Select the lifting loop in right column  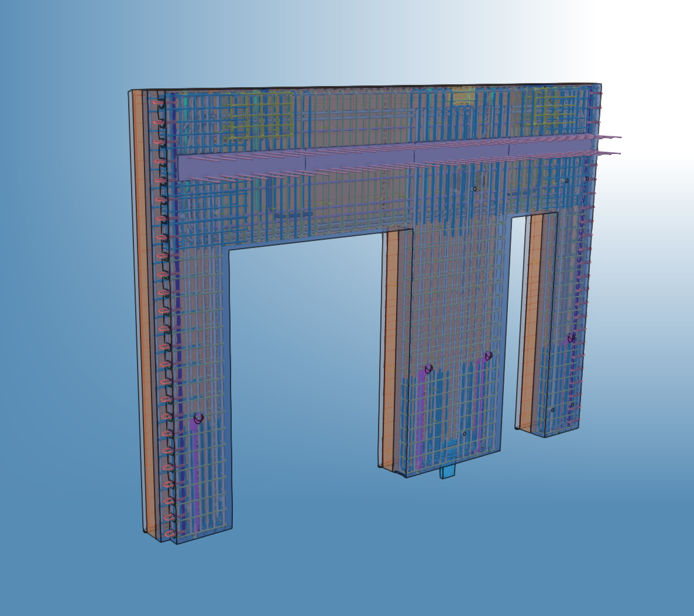pyautogui.click(x=571, y=338)
